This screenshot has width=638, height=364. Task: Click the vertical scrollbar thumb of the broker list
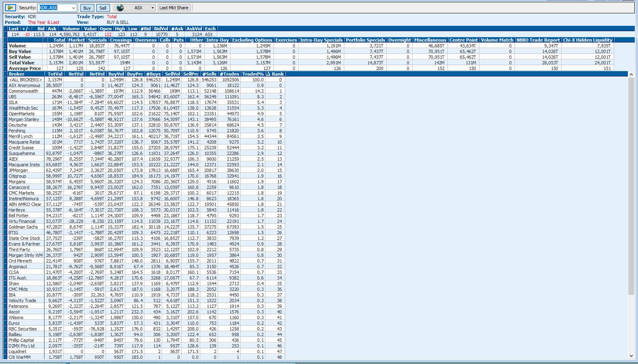tap(631, 186)
